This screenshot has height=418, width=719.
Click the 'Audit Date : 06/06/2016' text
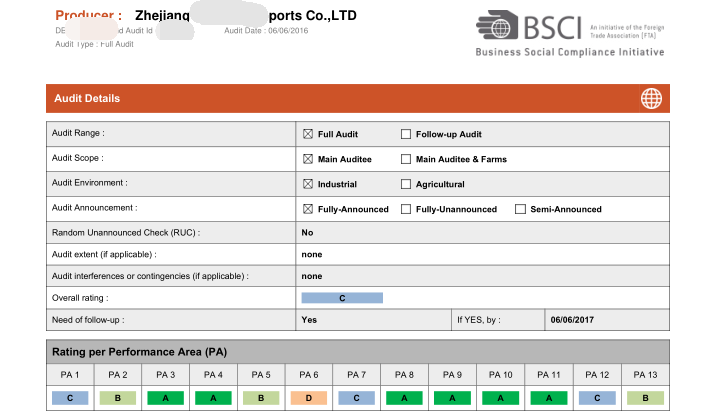(x=266, y=31)
